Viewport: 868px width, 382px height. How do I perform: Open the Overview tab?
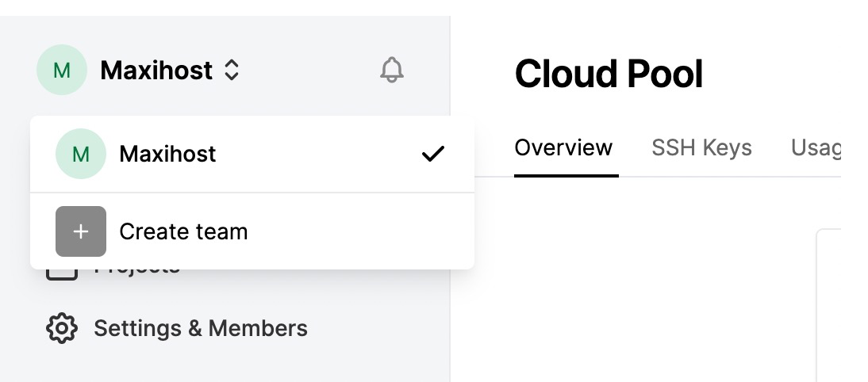(x=563, y=147)
